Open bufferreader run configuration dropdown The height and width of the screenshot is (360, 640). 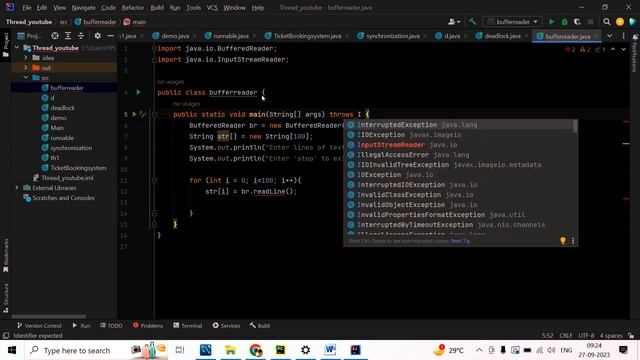coord(513,22)
